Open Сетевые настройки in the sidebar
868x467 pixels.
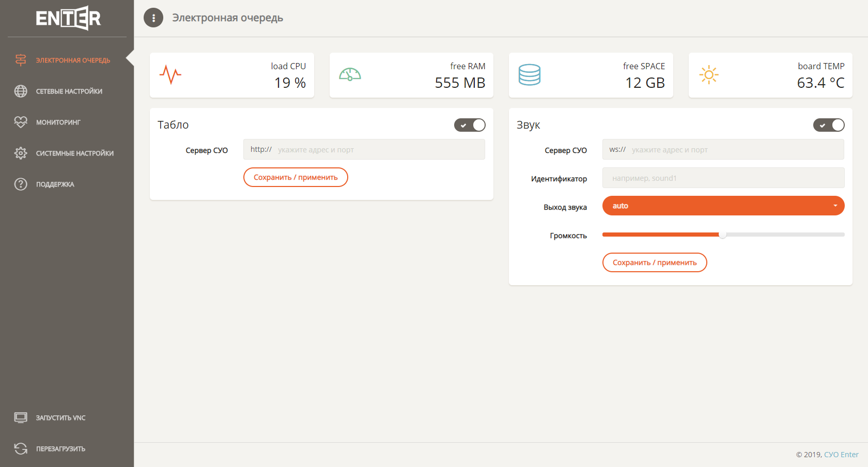[x=69, y=91]
